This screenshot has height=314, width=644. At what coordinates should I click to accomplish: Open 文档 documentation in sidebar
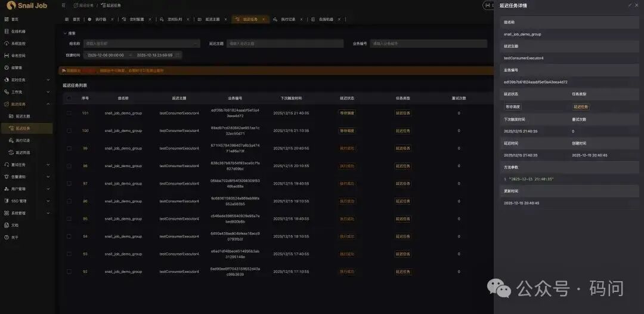[15, 225]
